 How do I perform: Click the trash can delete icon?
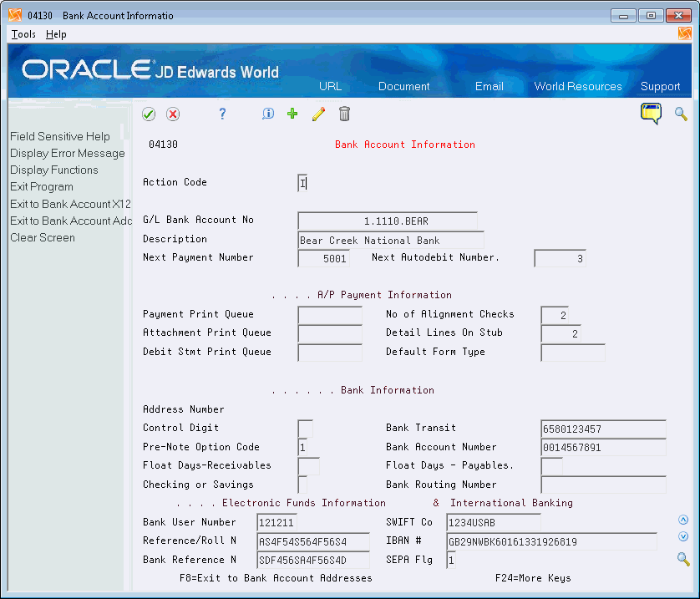(x=344, y=114)
